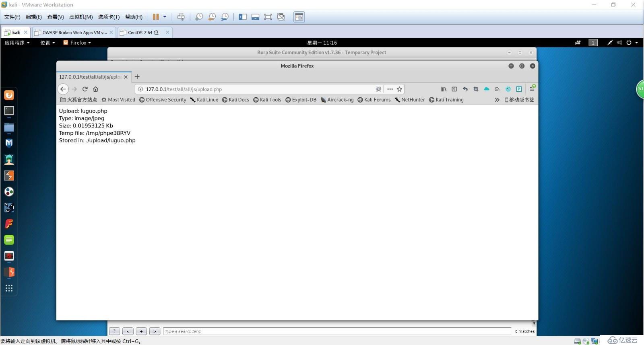The width and height of the screenshot is (644, 345).
Task: Open 选项卡(T) menu in VMware
Action: coord(109,17)
